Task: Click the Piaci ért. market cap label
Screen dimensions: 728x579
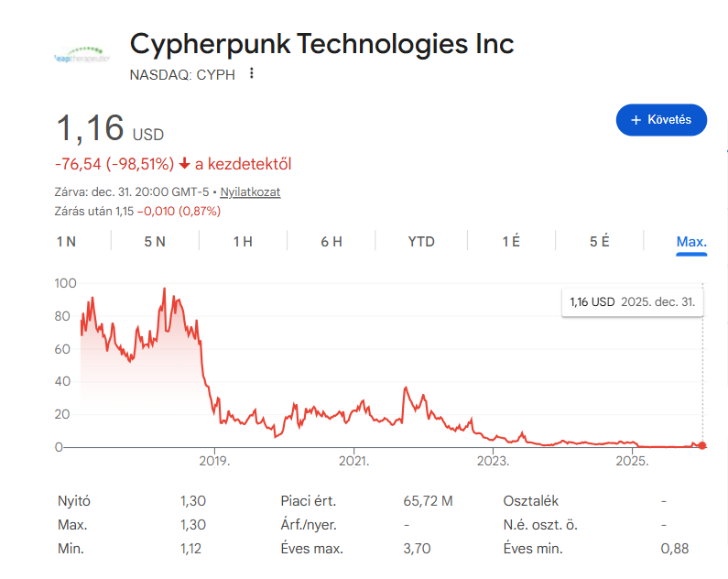Action: [308, 501]
